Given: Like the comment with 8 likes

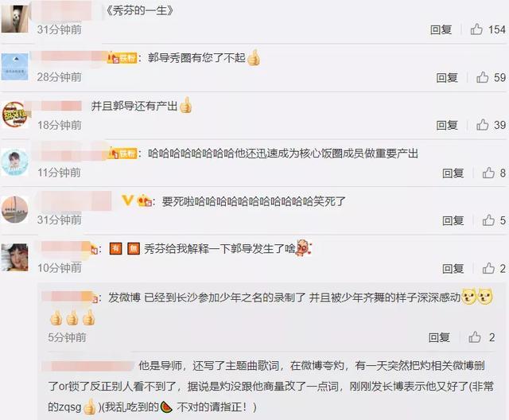Looking at the screenshot, I should (x=488, y=173).
